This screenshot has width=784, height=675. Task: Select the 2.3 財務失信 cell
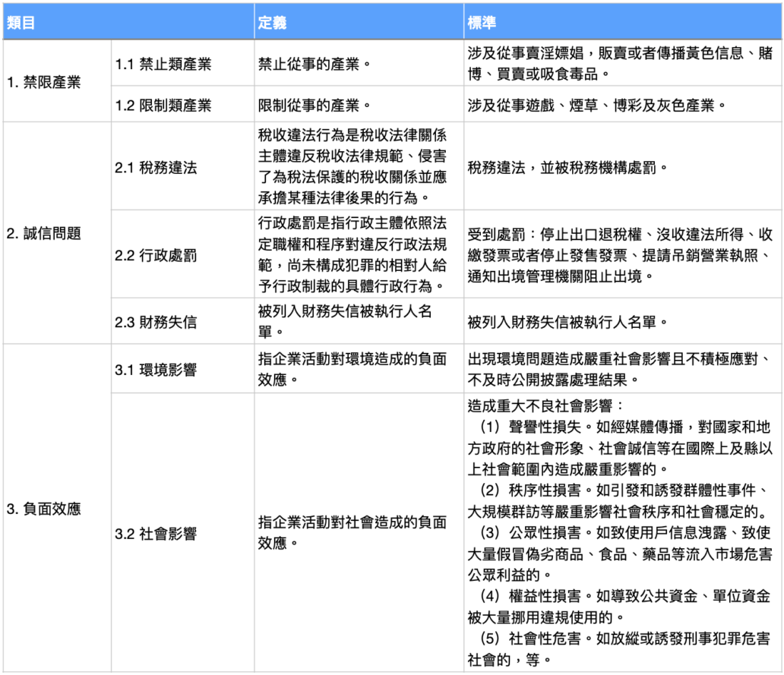pyautogui.click(x=156, y=322)
